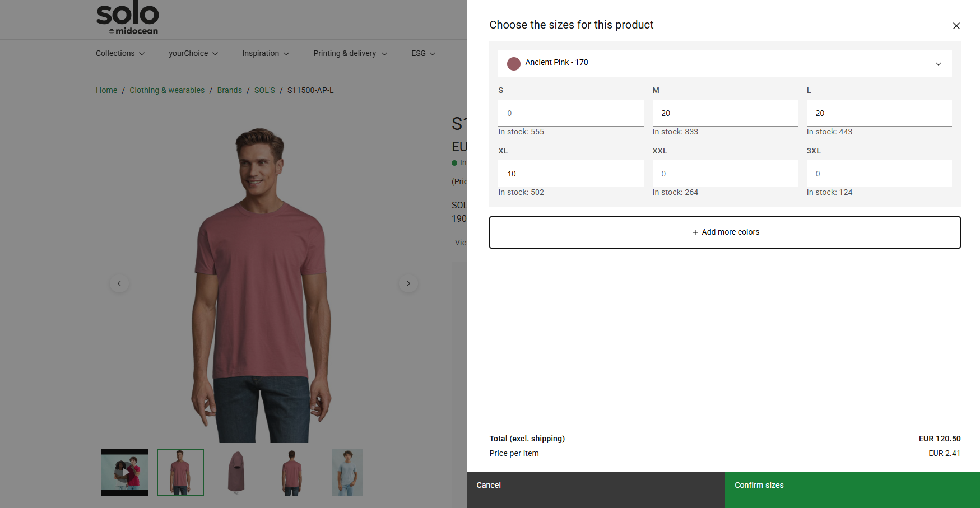
Task: Go to Home breadcrumb link
Action: [106, 90]
